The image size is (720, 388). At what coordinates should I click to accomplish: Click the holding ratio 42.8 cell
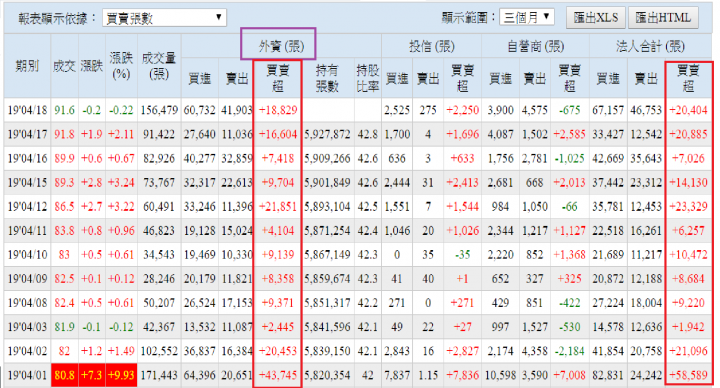click(367, 134)
